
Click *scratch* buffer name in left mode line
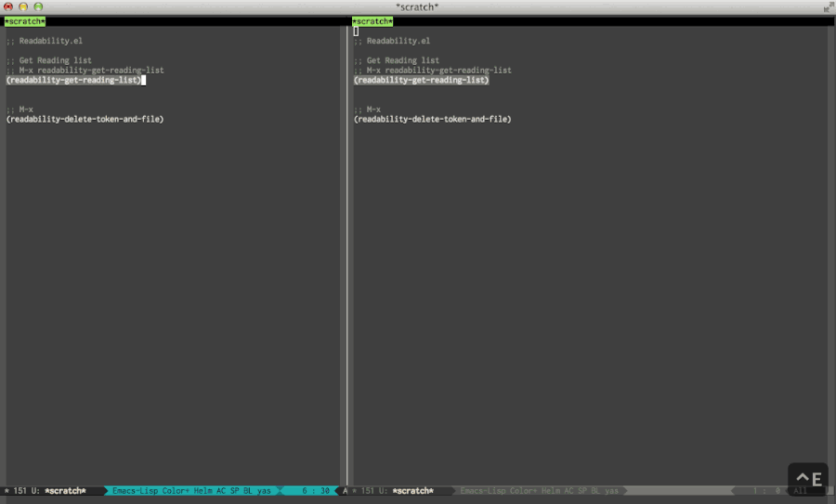[x=66, y=491]
